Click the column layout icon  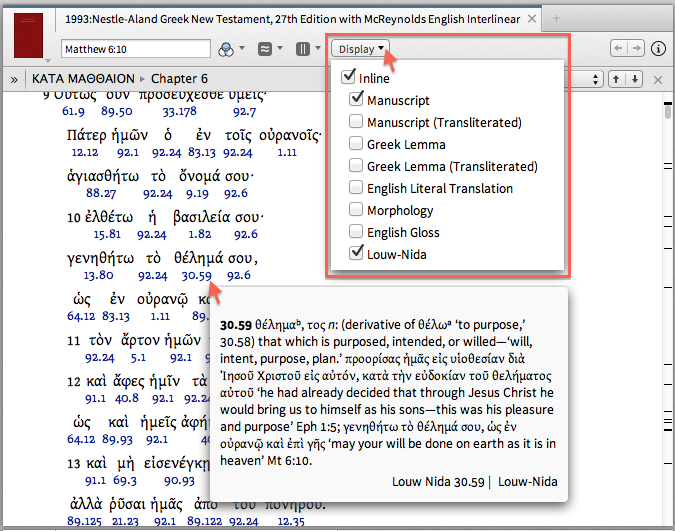pyautogui.click(x=303, y=49)
